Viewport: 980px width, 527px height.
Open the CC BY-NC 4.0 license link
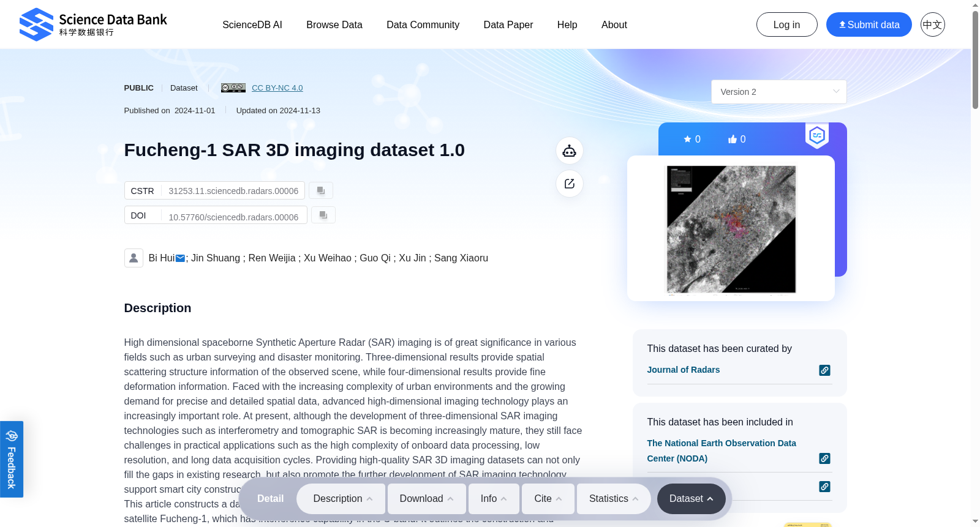(x=277, y=88)
